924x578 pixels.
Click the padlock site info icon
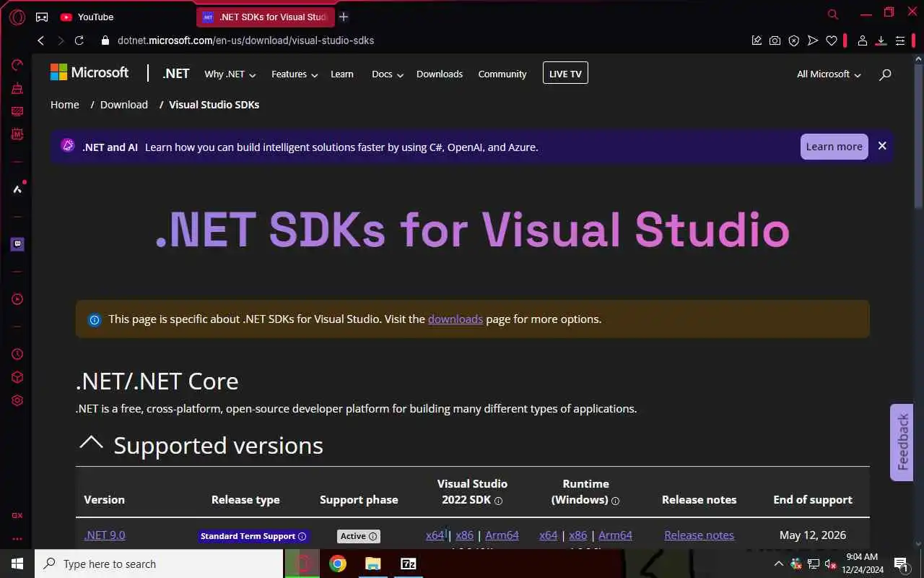(105, 40)
